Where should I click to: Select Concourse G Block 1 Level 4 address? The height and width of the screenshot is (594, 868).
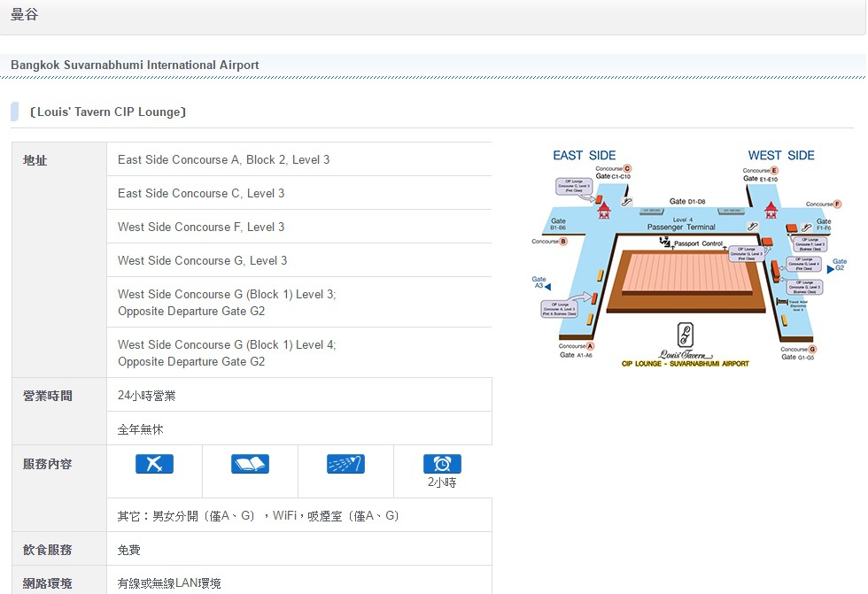tap(227, 353)
